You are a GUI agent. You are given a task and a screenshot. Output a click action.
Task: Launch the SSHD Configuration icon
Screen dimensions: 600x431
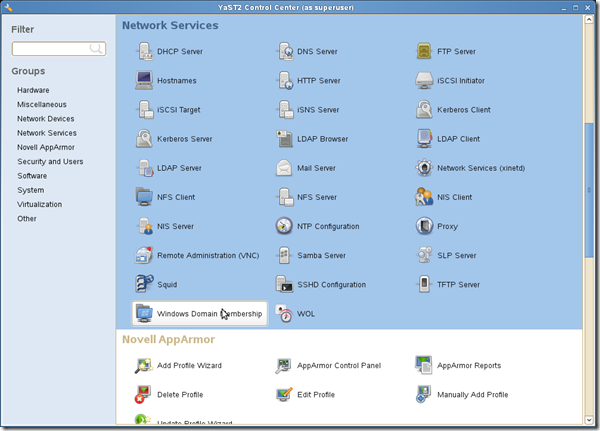pos(283,284)
